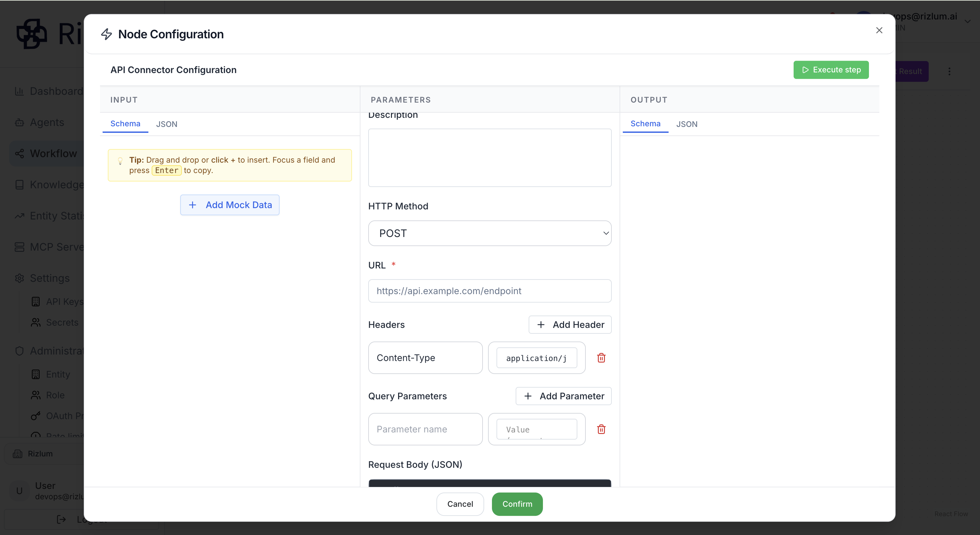This screenshot has width=980, height=535.
Task: Open the three-dot more options menu
Action: 949,71
